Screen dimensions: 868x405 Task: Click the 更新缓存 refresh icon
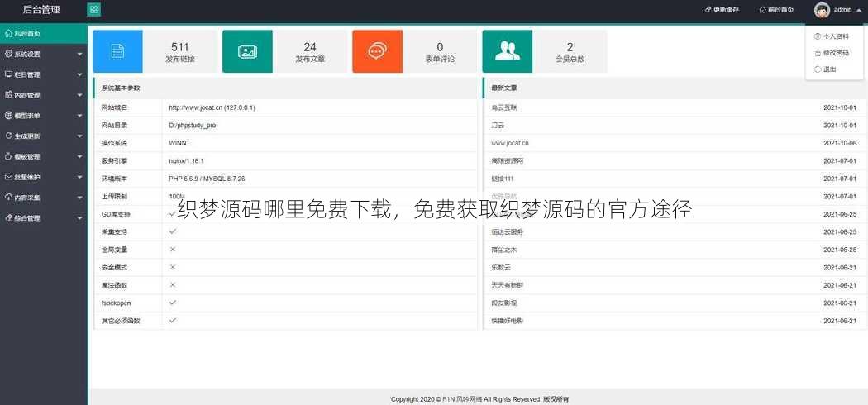[708, 10]
